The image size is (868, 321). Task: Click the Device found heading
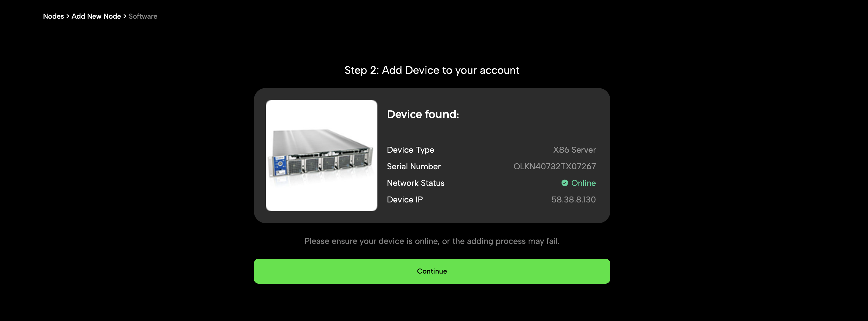pos(423,114)
